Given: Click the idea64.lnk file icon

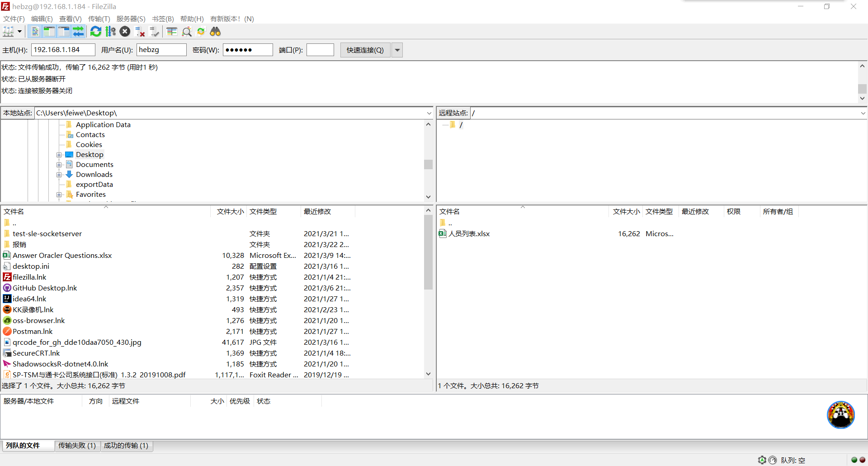Looking at the screenshot, I should [x=7, y=299].
